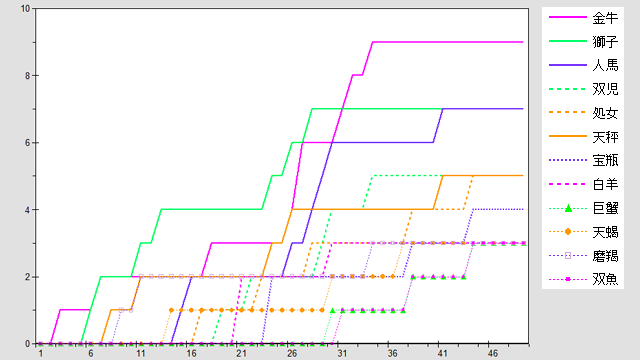640x360 pixels.
Task: Select the 天蝎 legend label
Action: [605, 232]
